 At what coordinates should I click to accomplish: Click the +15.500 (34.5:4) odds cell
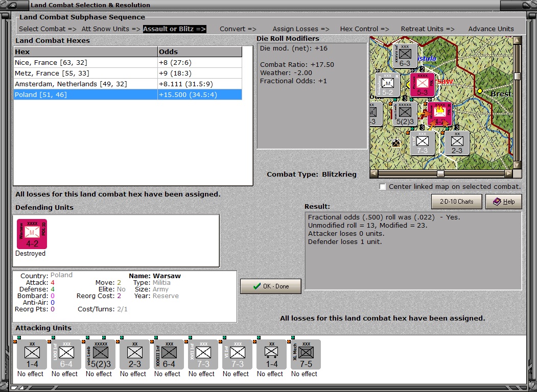click(x=200, y=95)
